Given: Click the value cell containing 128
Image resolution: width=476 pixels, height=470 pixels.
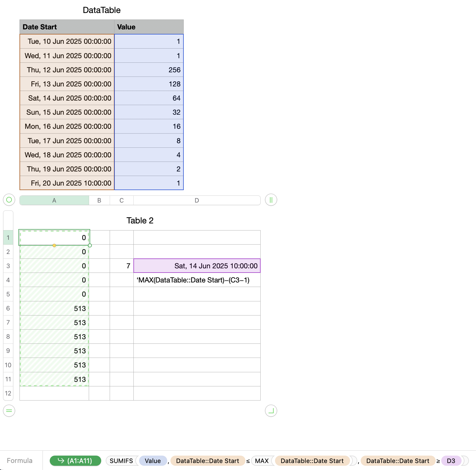Looking at the screenshot, I should pos(149,84).
